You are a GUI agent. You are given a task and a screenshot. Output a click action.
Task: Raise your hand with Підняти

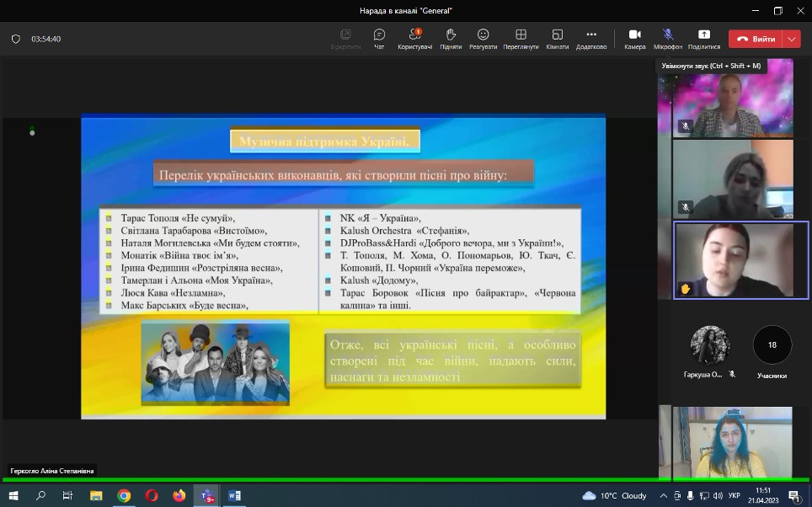pyautogui.click(x=451, y=38)
